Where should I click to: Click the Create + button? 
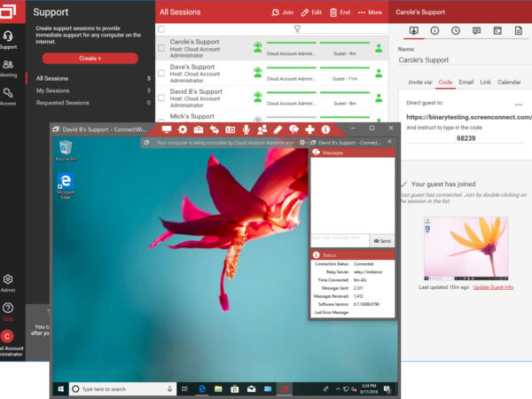pos(90,59)
